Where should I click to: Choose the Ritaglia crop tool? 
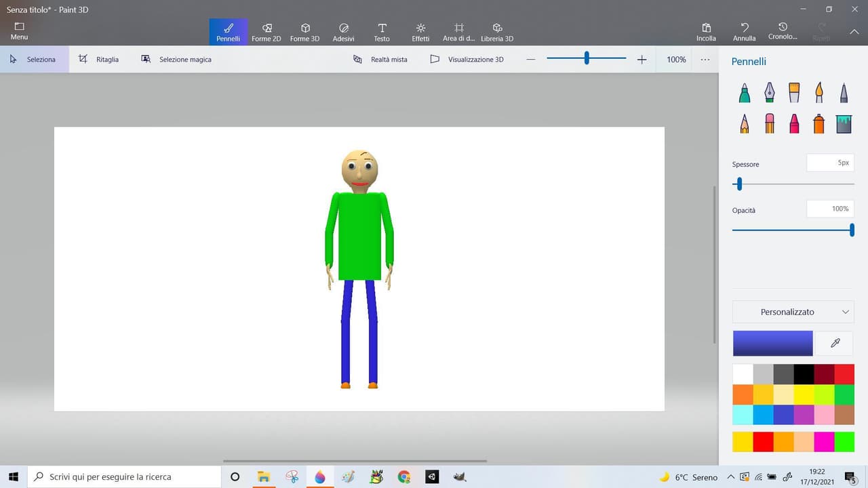[x=99, y=60]
